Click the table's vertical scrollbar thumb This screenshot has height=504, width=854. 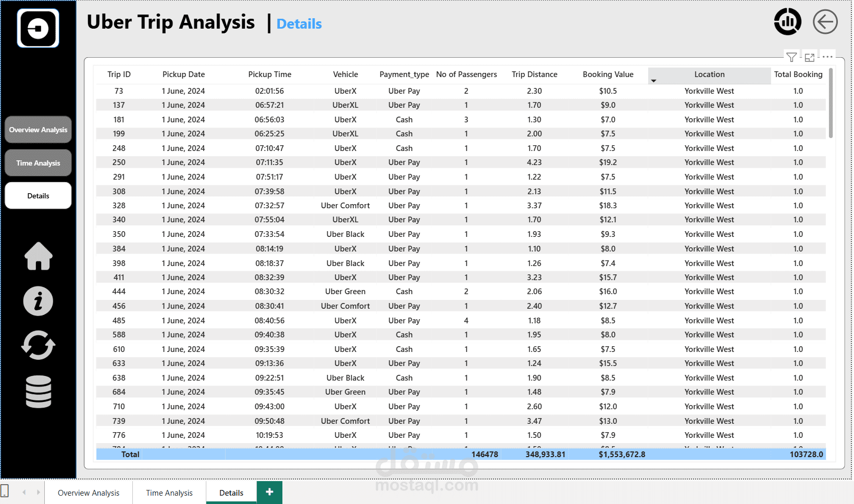[831, 103]
